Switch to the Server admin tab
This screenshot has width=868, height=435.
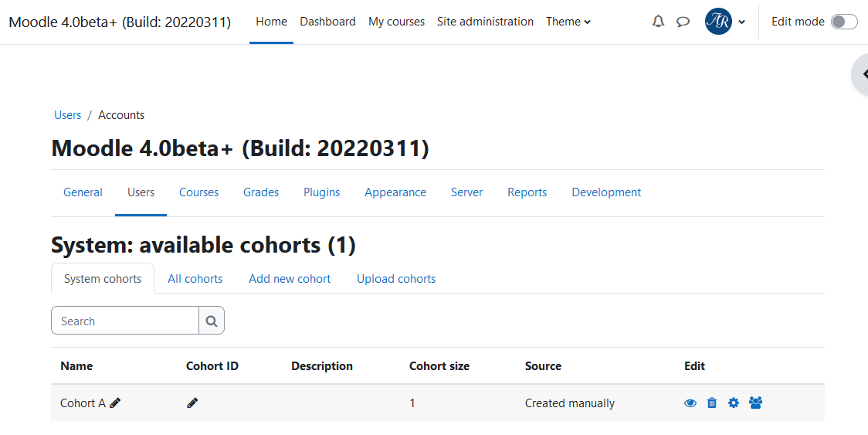click(466, 192)
